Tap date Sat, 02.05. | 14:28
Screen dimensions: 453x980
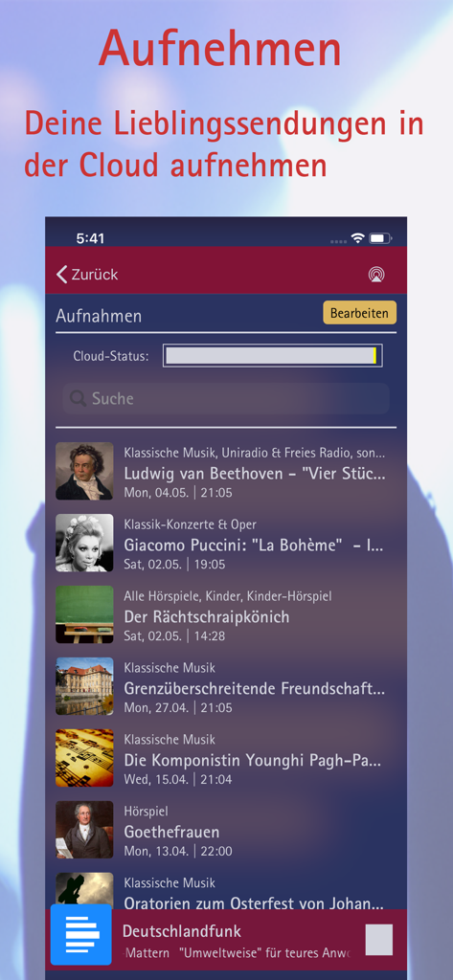click(174, 636)
